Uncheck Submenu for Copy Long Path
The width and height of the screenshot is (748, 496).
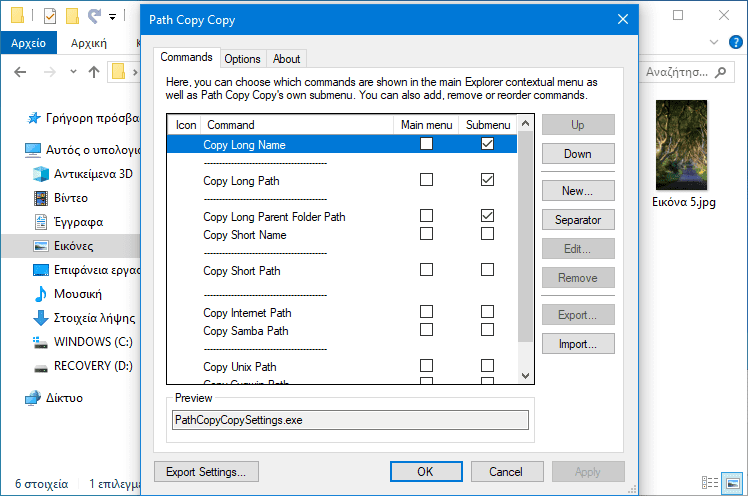coord(487,180)
